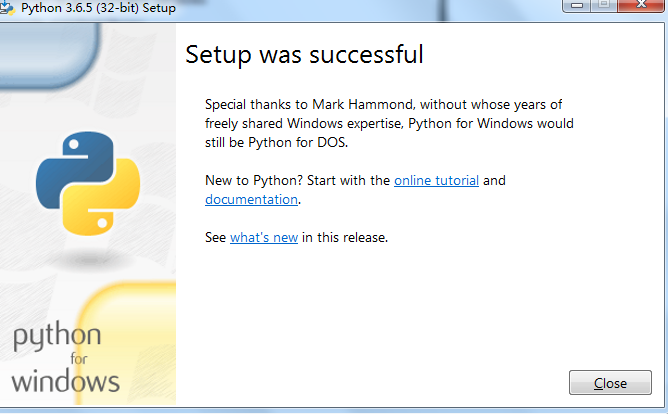The width and height of the screenshot is (668, 414).
Task: Click the shadow beneath the Python logo
Action: [x=89, y=259]
